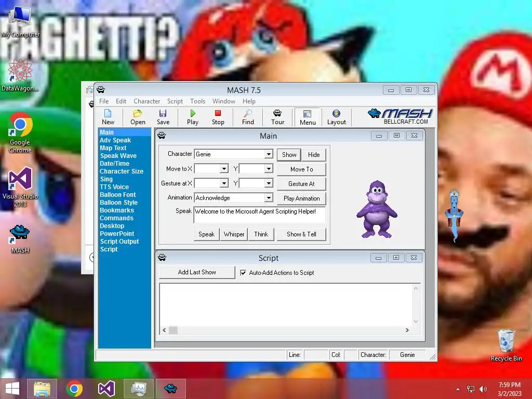This screenshot has width=532, height=399.
Task: Click the script vertical scrollbar down arrow
Action: tap(416, 321)
